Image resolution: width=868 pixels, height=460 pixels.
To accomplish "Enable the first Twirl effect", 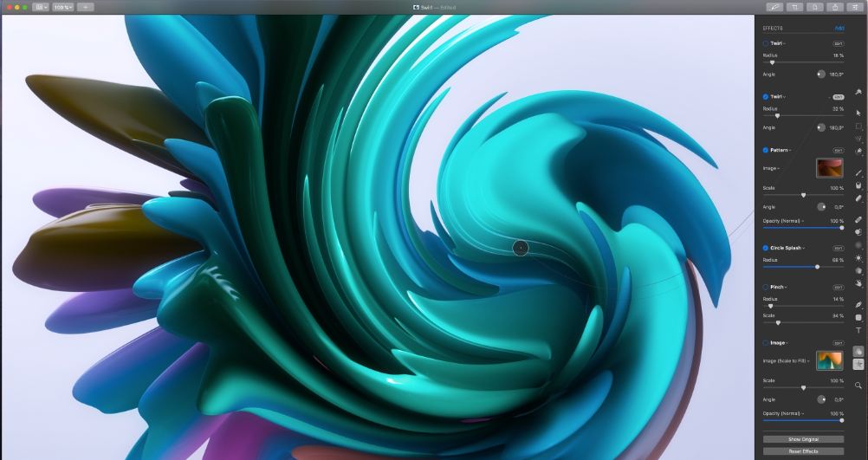I will pos(766,42).
